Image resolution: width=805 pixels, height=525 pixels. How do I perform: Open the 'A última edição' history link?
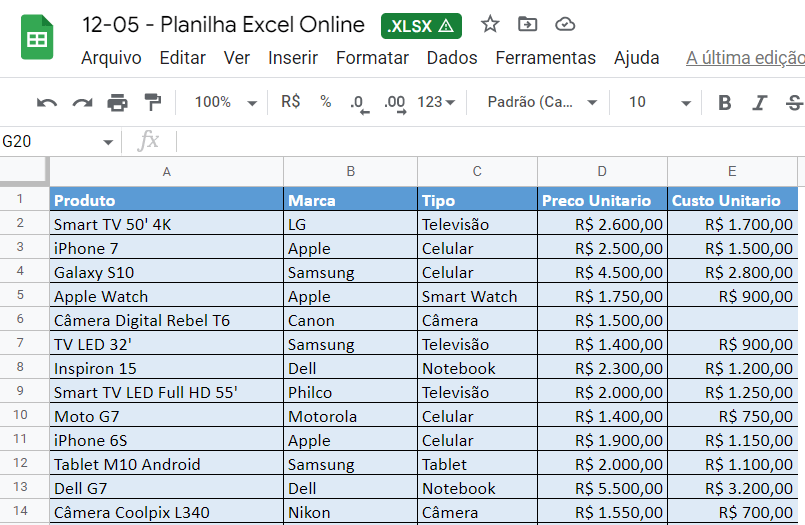point(745,58)
